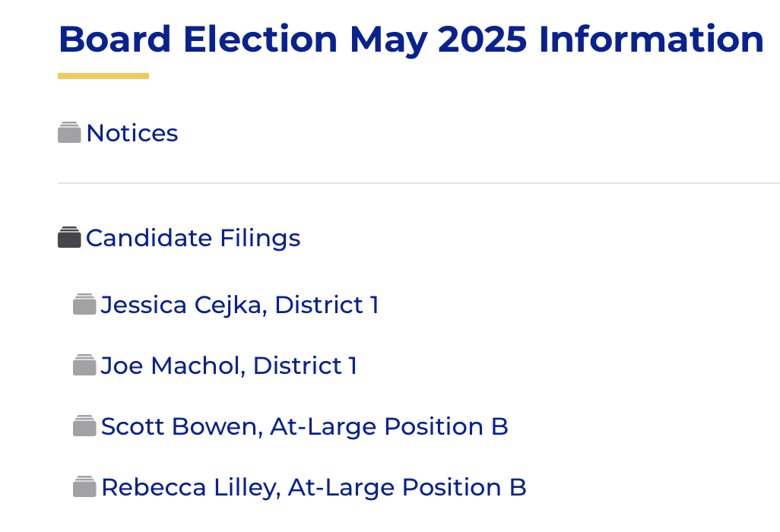Viewport: 780px width, 532px height.
Task: Click "At-Large Position B" in Rebecca Lilley's row
Action: 407,487
